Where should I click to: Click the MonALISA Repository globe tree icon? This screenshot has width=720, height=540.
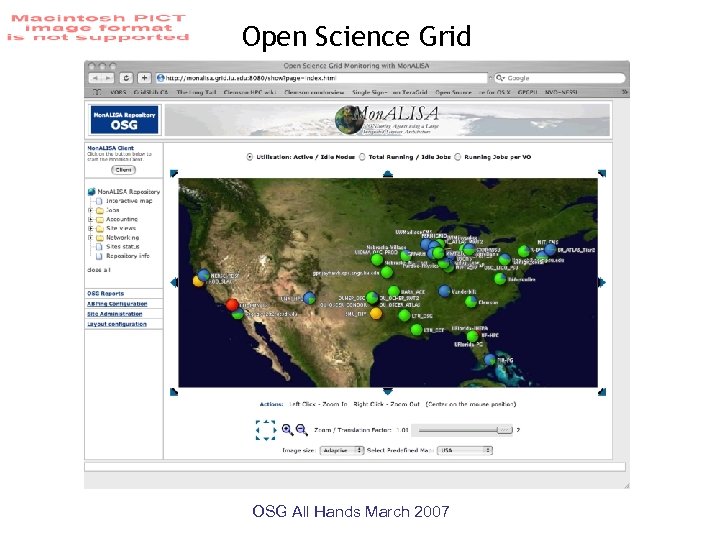(x=91, y=191)
